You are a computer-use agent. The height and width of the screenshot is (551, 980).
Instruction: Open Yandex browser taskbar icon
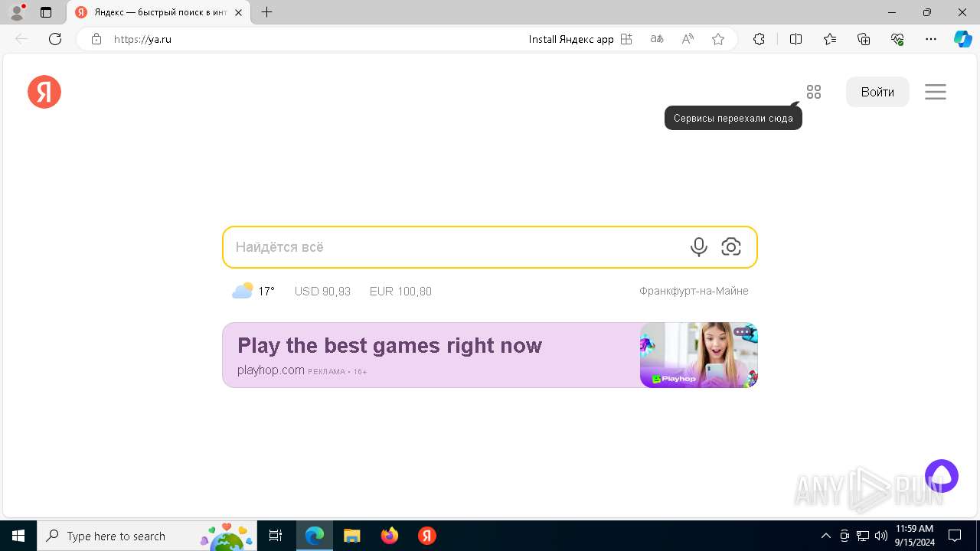point(427,536)
